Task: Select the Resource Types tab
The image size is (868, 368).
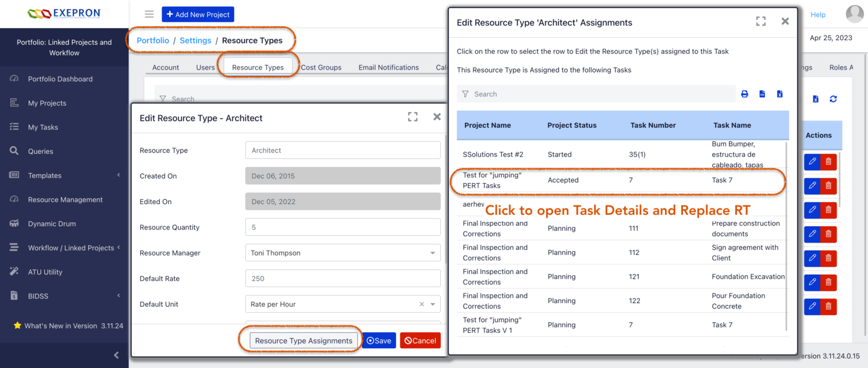Action: (x=258, y=67)
